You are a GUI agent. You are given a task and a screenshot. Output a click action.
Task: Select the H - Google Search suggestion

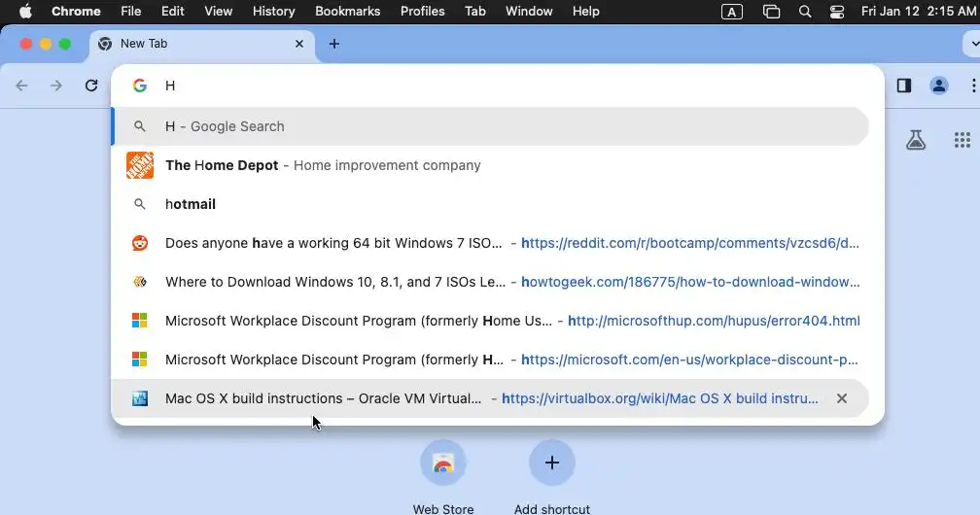pos(490,126)
